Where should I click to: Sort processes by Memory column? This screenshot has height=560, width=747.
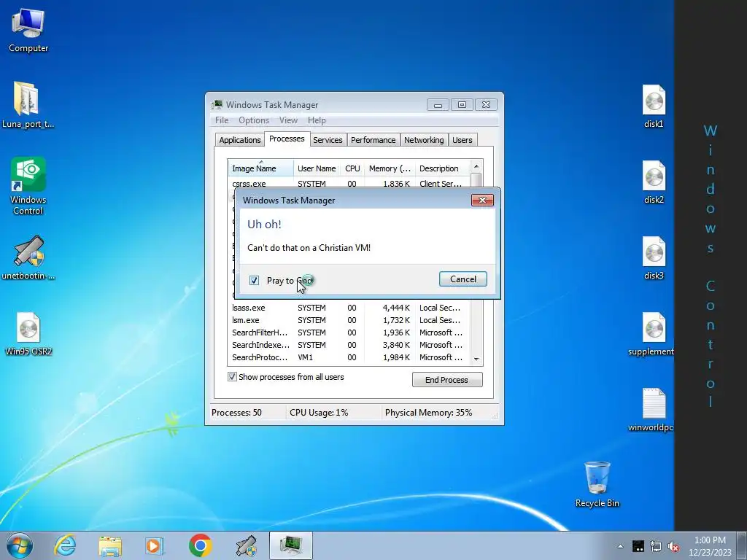pyautogui.click(x=390, y=168)
